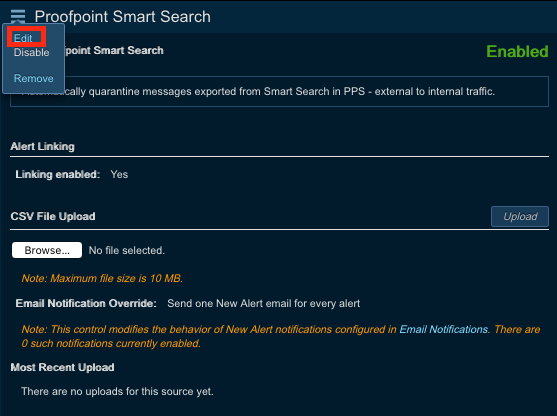Click the Upload button
The height and width of the screenshot is (416, 557).
(520, 216)
